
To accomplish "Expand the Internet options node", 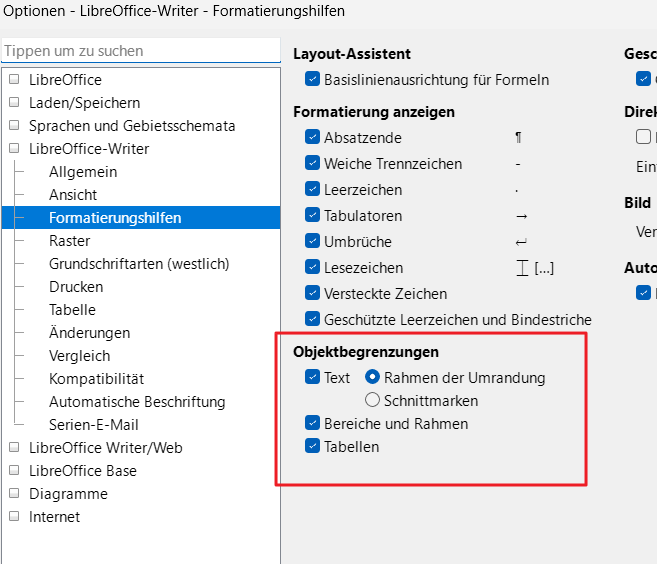I will pyautogui.click(x=14, y=517).
